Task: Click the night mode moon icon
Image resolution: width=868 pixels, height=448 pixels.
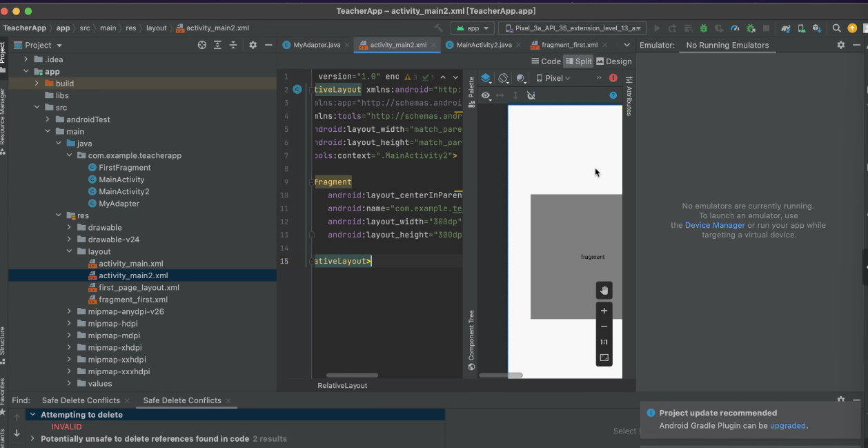Action: (521, 78)
